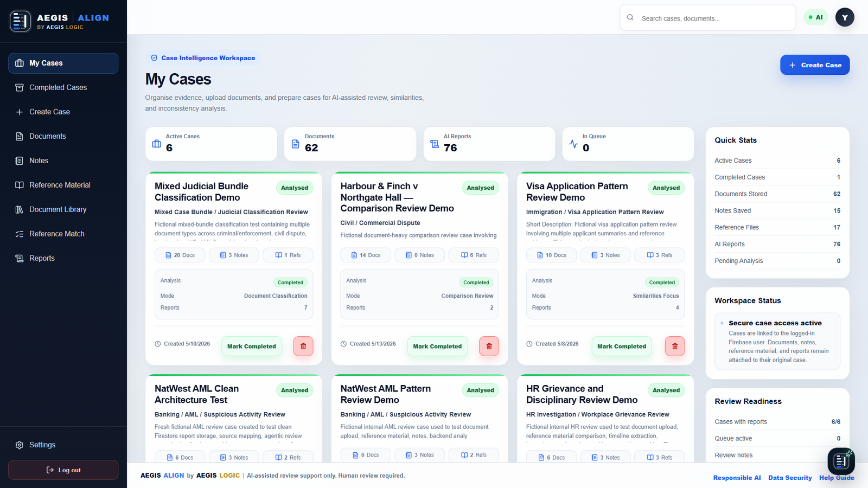Click Completed Cases row in Quick Stats
The image size is (868, 488).
pyautogui.click(x=777, y=177)
